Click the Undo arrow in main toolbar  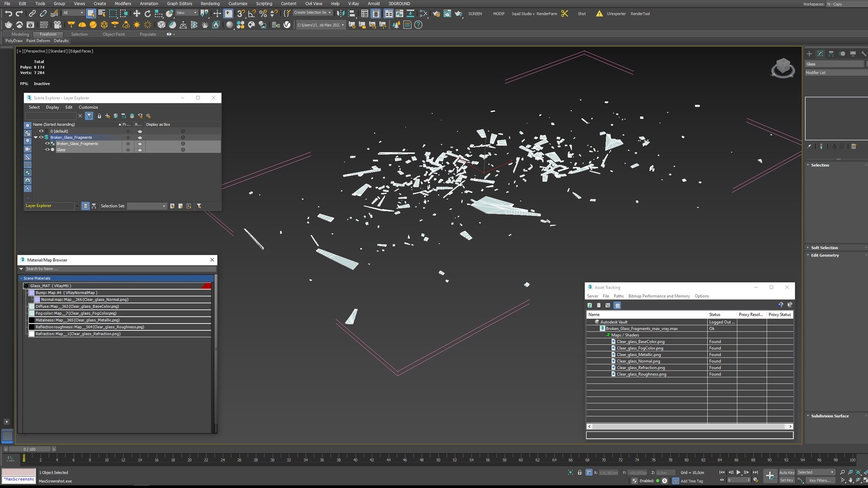click(9, 14)
